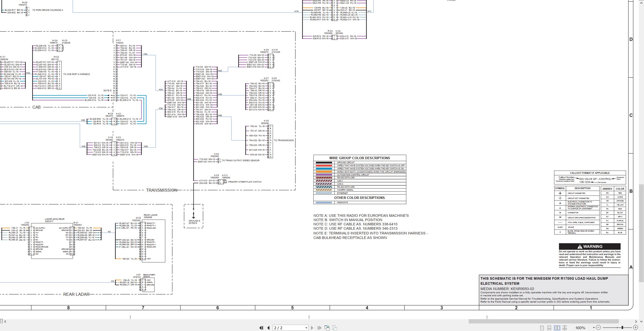The image size is (644, 331).
Task: Click the zoom in plus button
Action: (635, 327)
